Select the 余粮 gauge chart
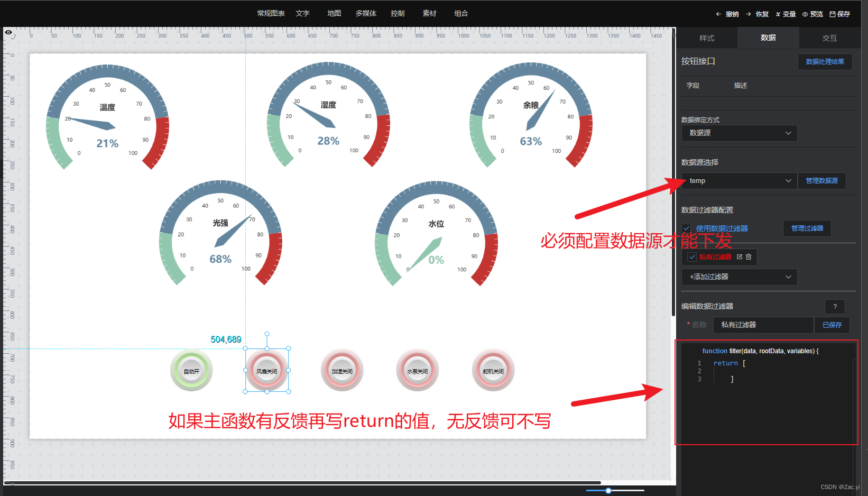Image resolution: width=868 pixels, height=496 pixels. click(x=531, y=115)
